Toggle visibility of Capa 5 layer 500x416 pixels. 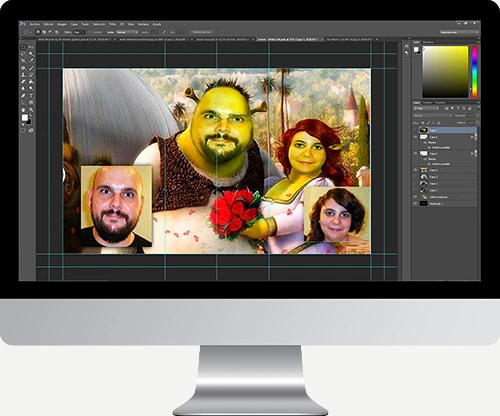pyautogui.click(x=415, y=153)
